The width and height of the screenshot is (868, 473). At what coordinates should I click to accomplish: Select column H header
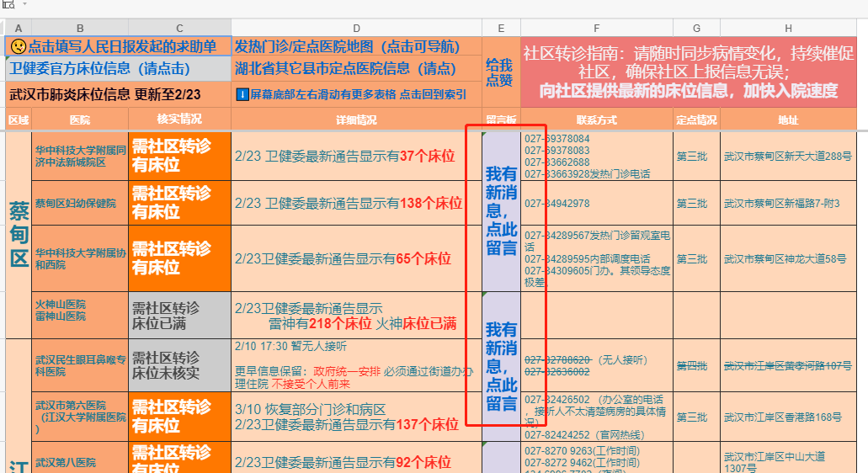tap(788, 29)
